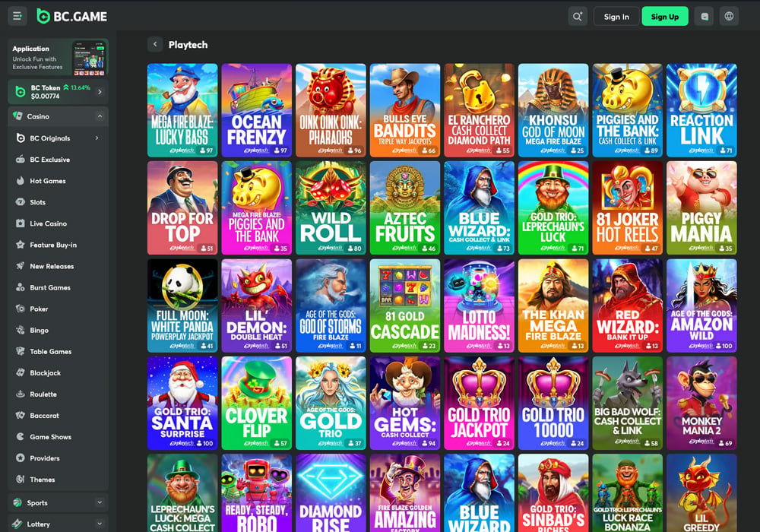Image resolution: width=760 pixels, height=532 pixels.
Task: Open the chat icon in header
Action: (x=705, y=17)
